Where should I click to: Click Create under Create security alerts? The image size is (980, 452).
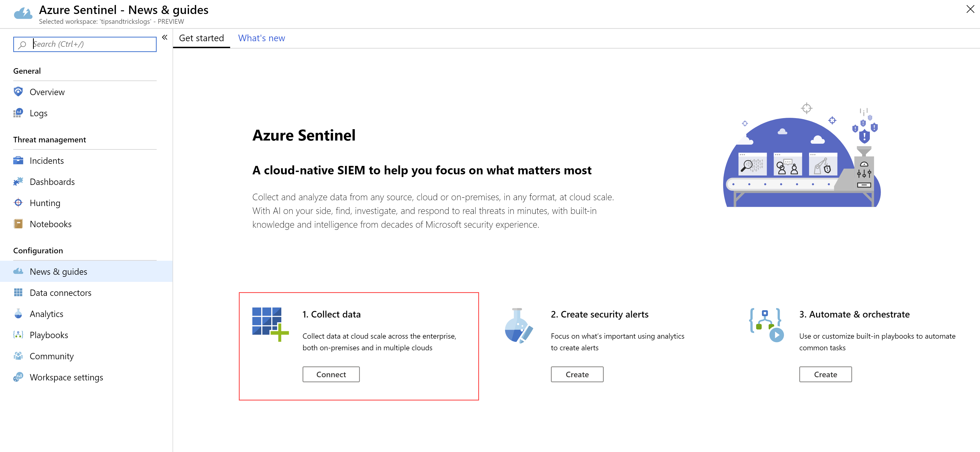(x=577, y=374)
